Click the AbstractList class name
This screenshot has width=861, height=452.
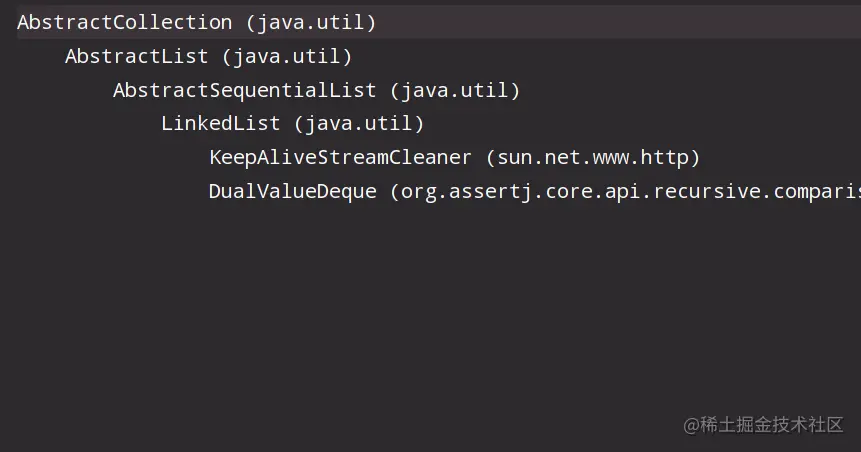tap(136, 56)
